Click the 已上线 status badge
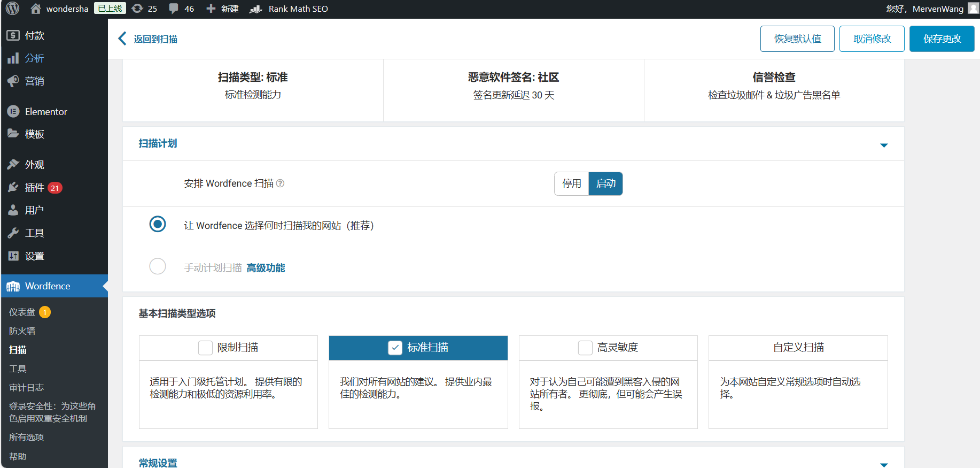The height and width of the screenshot is (468, 980). point(110,8)
